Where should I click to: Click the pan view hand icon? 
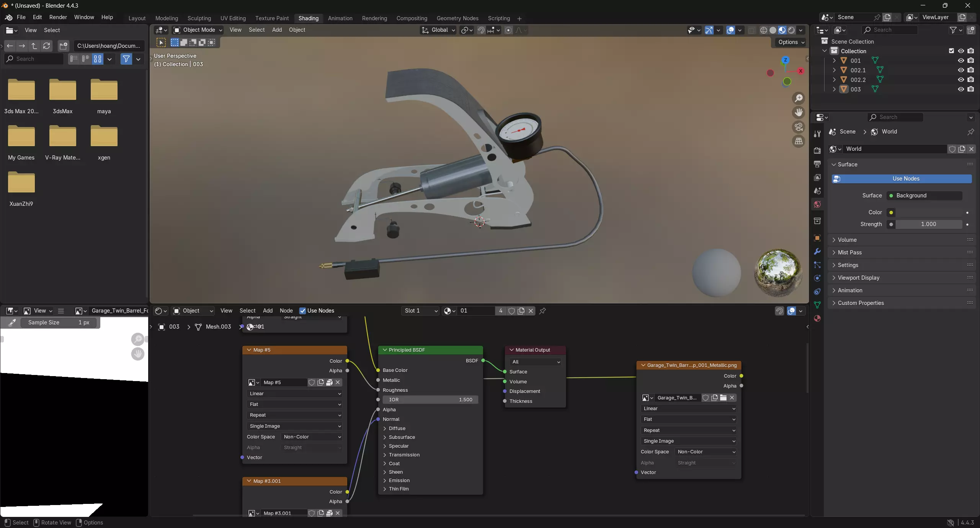(799, 112)
